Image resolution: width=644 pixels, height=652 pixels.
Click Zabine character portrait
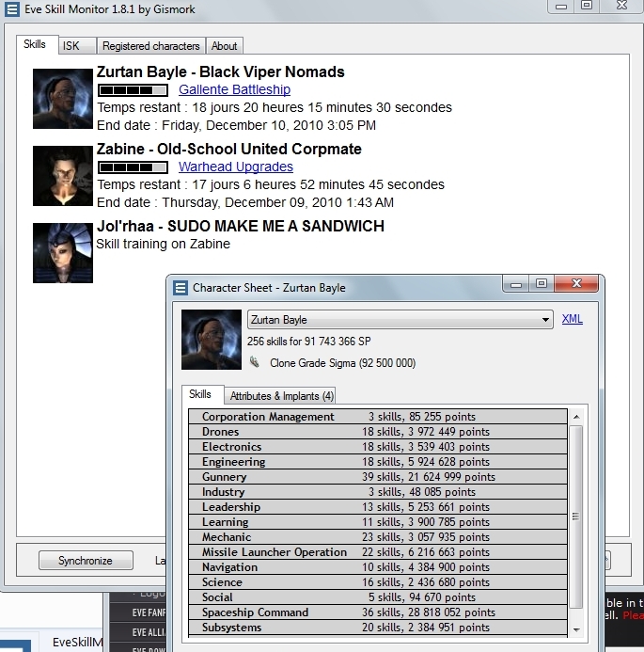[x=63, y=176]
